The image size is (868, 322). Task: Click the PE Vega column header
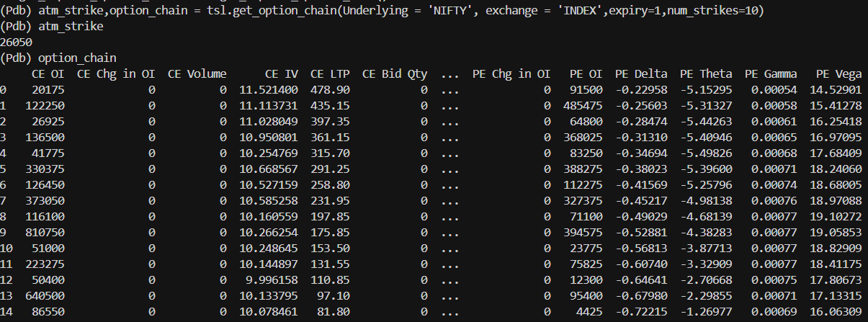[838, 73]
